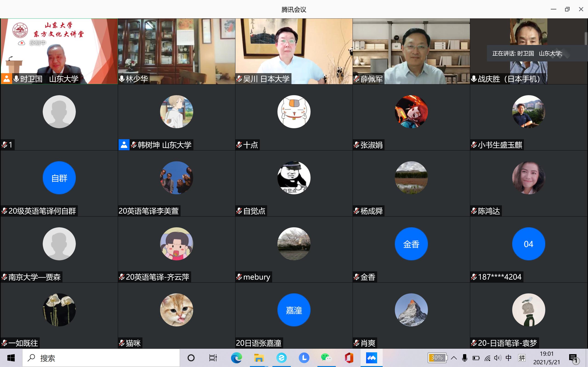Click the orange host icon beside 时卫国
Screen dimensions: 588x367
tap(7, 79)
